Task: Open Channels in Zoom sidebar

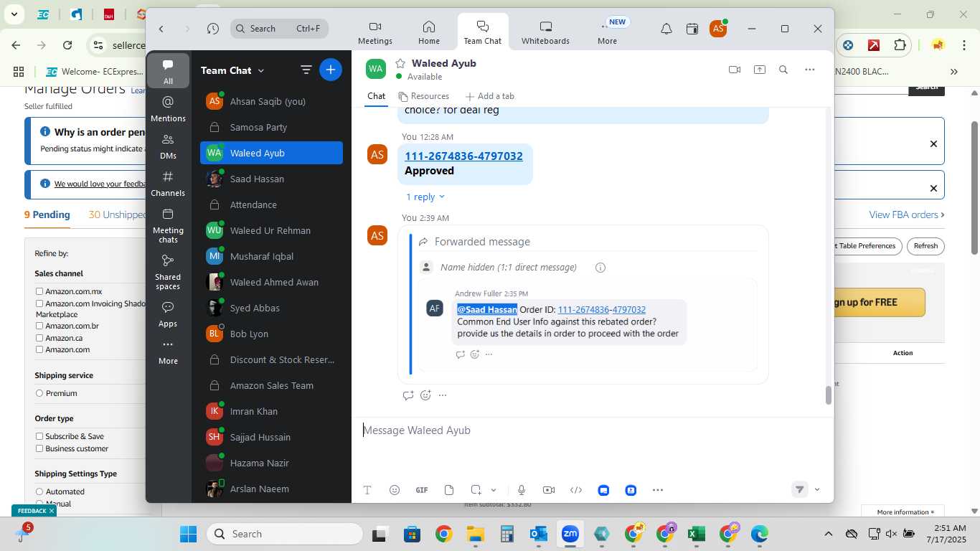Action: coord(168,183)
